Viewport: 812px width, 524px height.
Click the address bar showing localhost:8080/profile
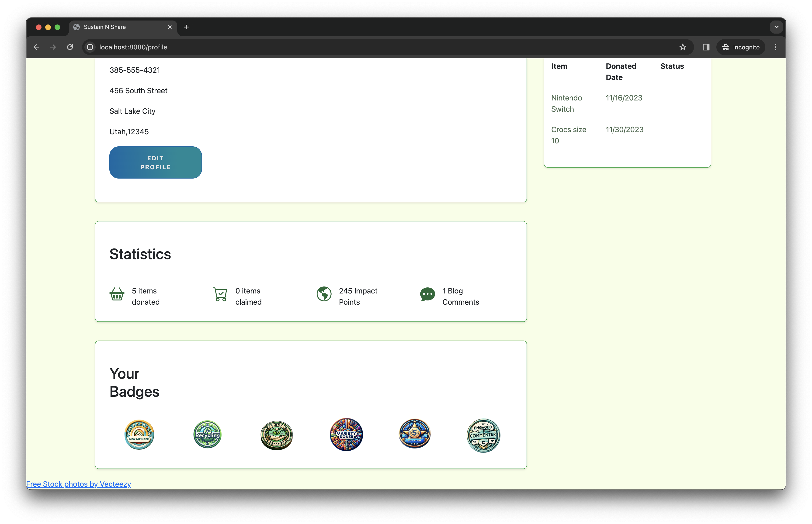[133, 47]
